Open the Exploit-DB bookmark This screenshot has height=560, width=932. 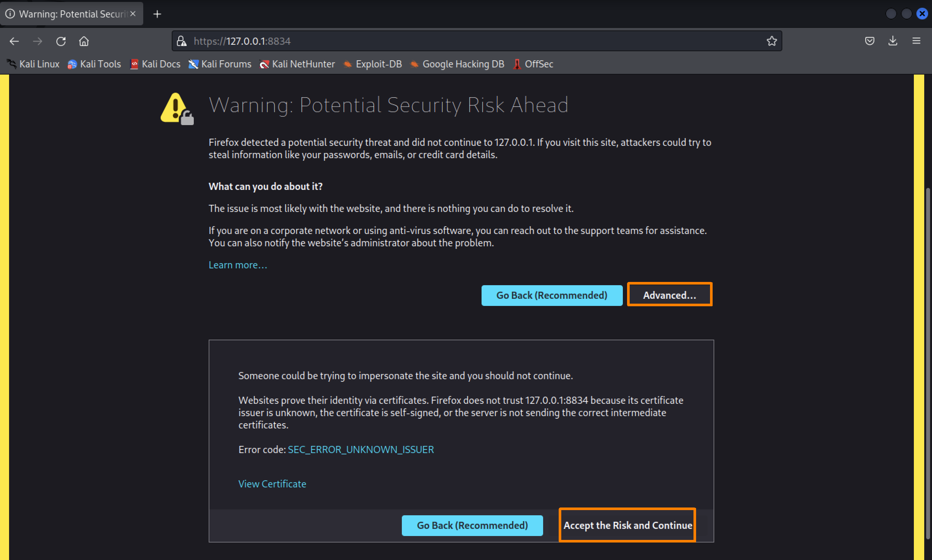372,64
